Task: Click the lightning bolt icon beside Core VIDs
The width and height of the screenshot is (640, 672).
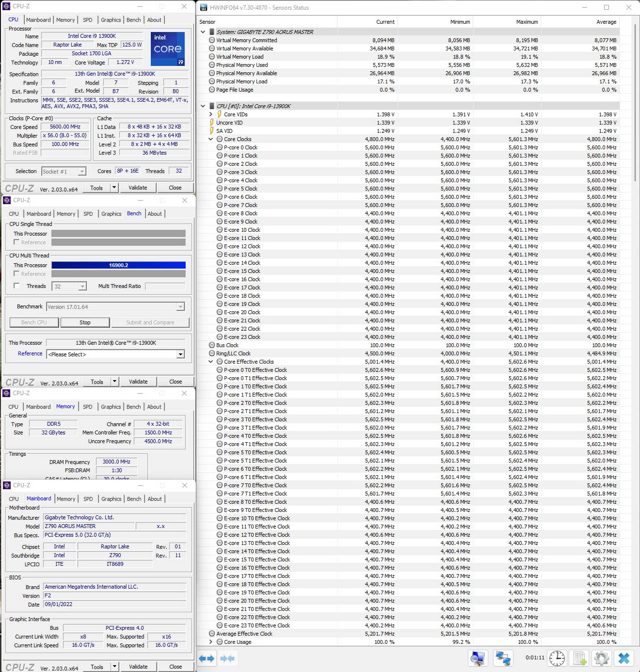Action: click(x=219, y=114)
